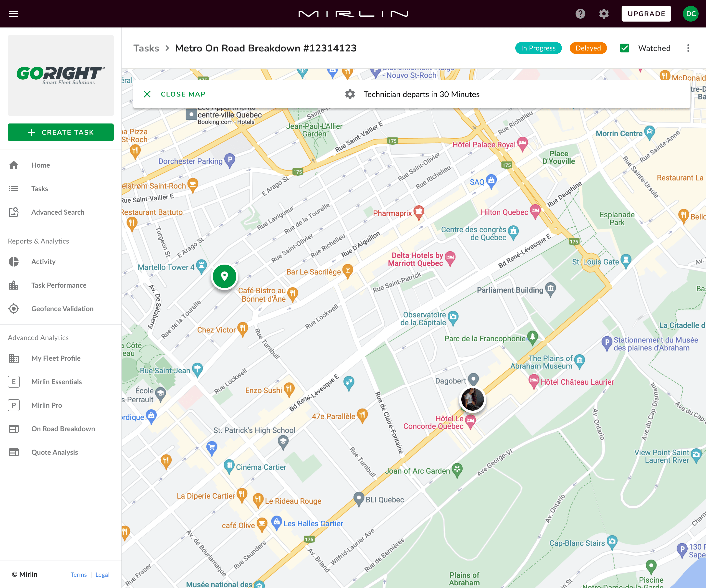Image resolution: width=706 pixels, height=588 pixels.
Task: Click the Home house icon
Action: point(14,165)
